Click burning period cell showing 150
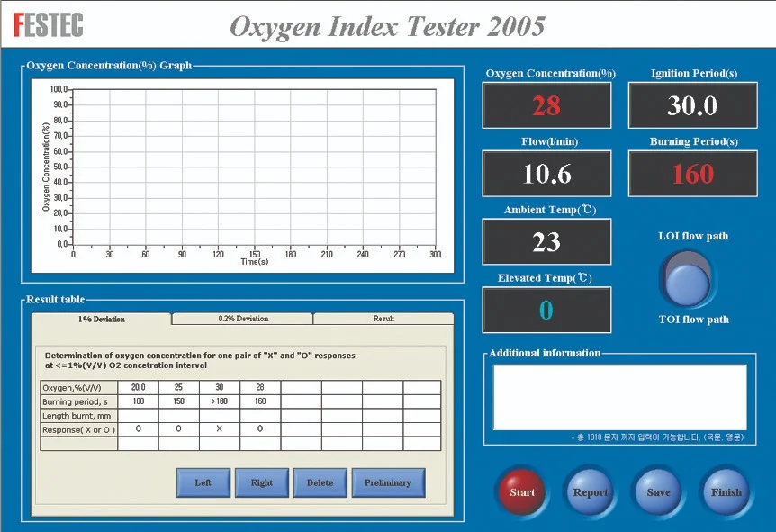Screen dimensions: 776x532 click(x=178, y=401)
